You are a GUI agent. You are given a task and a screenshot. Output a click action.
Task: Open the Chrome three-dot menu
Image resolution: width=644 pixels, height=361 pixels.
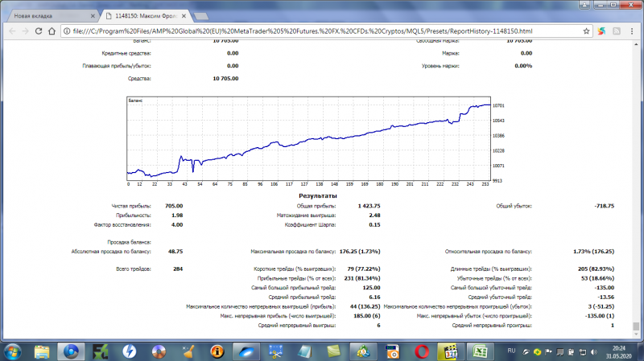coord(632,31)
